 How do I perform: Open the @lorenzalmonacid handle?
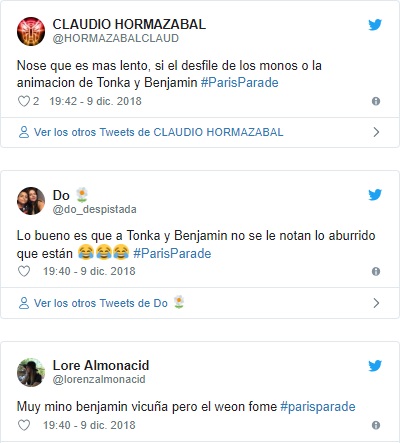99,379
